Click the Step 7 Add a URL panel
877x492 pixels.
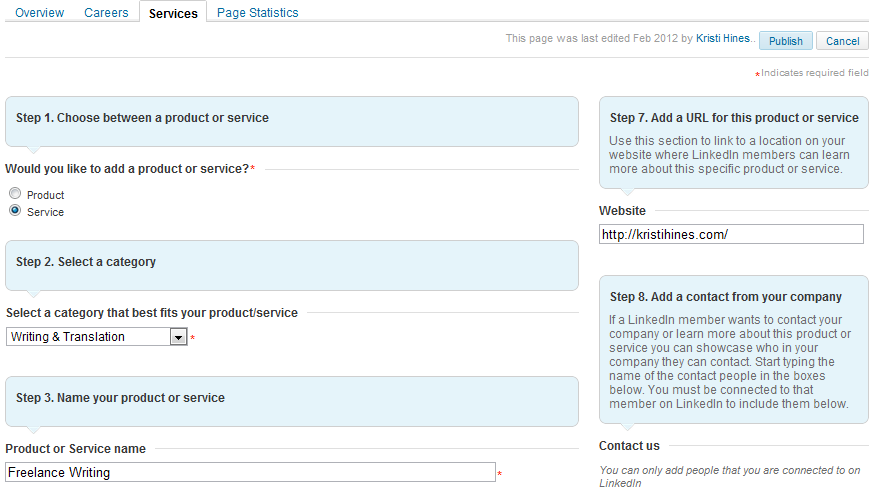click(733, 143)
